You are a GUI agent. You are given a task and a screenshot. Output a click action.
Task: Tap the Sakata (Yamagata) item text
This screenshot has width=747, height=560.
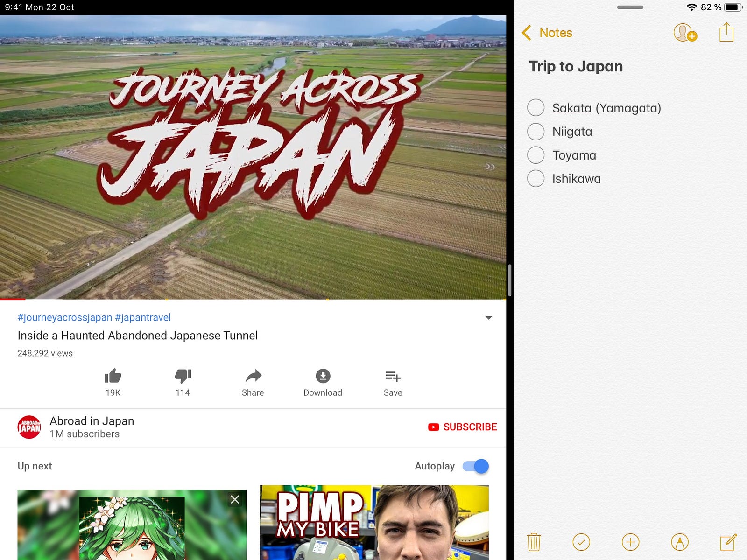(607, 108)
